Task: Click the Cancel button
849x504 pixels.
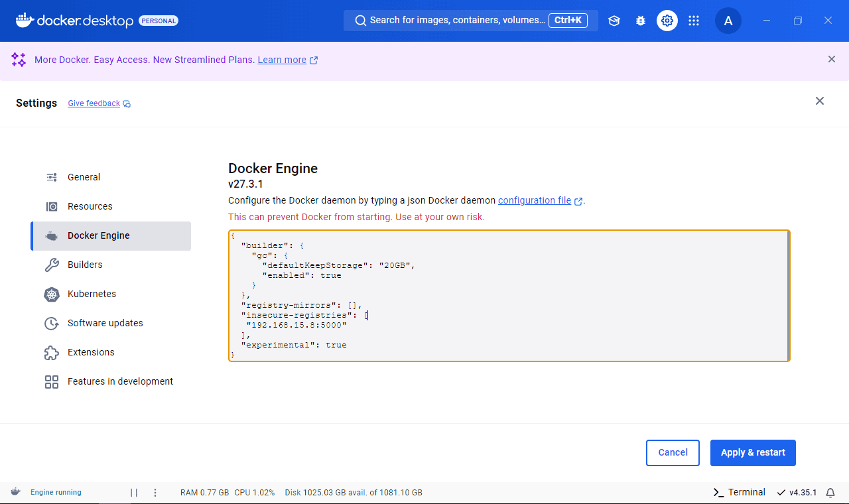Action: coord(673,453)
